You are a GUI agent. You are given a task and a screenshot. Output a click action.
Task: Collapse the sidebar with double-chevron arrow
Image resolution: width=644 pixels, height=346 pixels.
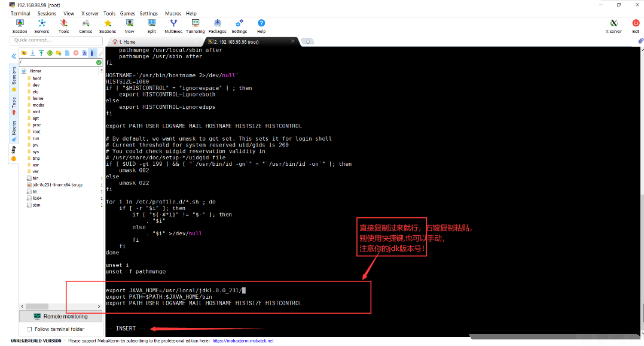click(13, 56)
